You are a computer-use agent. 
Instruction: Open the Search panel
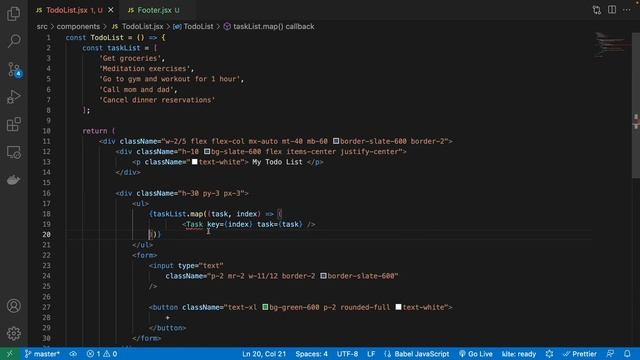tap(13, 41)
